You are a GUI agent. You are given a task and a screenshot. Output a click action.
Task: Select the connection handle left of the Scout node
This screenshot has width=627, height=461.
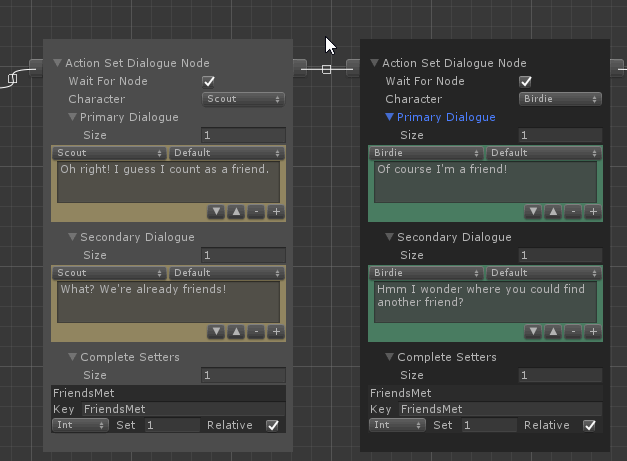pyautogui.click(x=12, y=78)
